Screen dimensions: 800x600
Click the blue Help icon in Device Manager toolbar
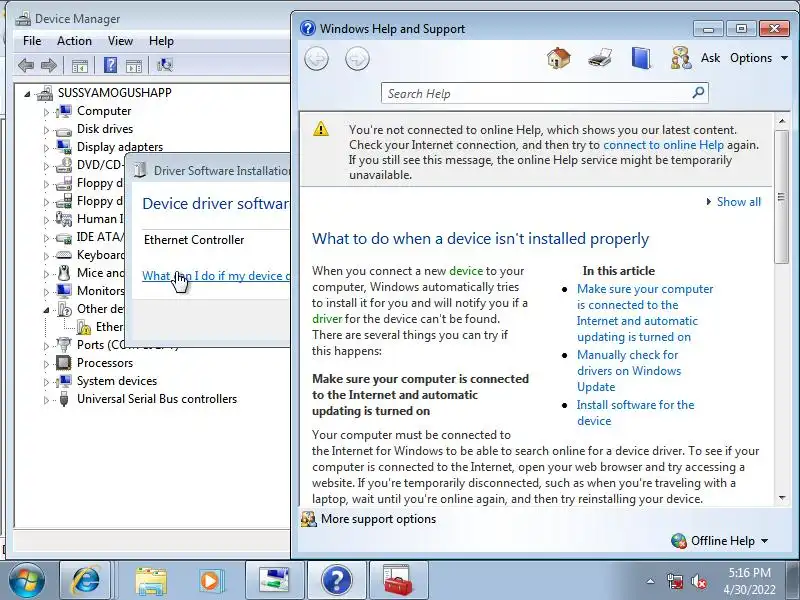110,65
